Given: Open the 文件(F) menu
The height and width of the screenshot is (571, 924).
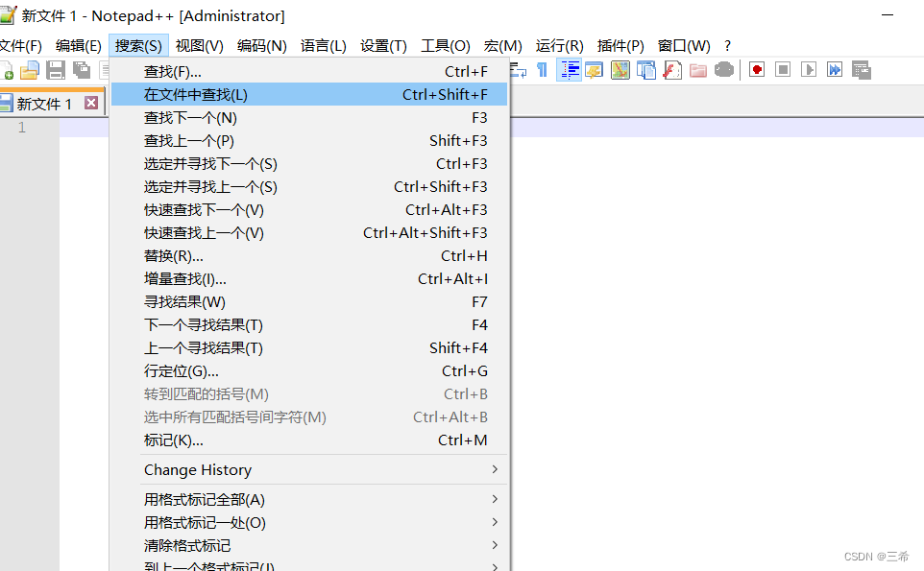Looking at the screenshot, I should (21, 44).
